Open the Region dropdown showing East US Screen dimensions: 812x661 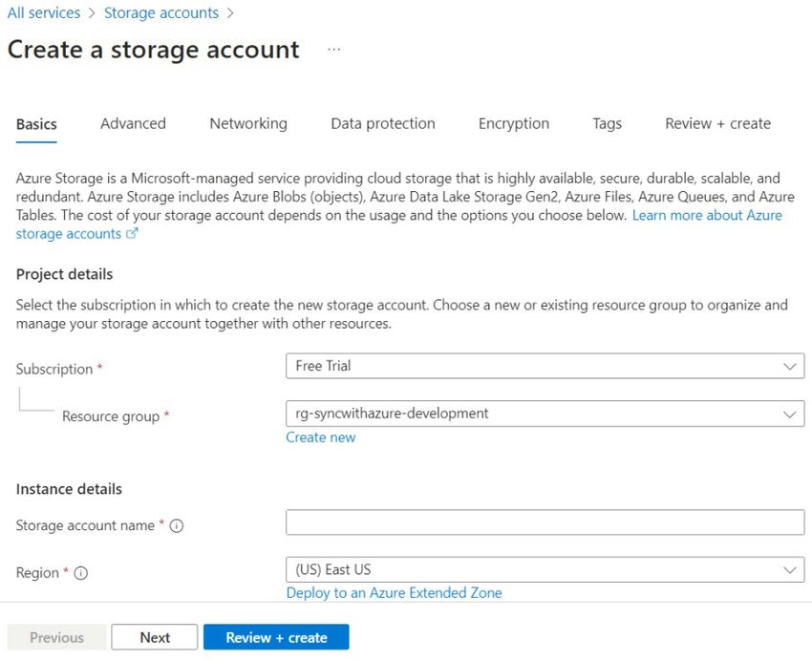pyautogui.click(x=545, y=569)
